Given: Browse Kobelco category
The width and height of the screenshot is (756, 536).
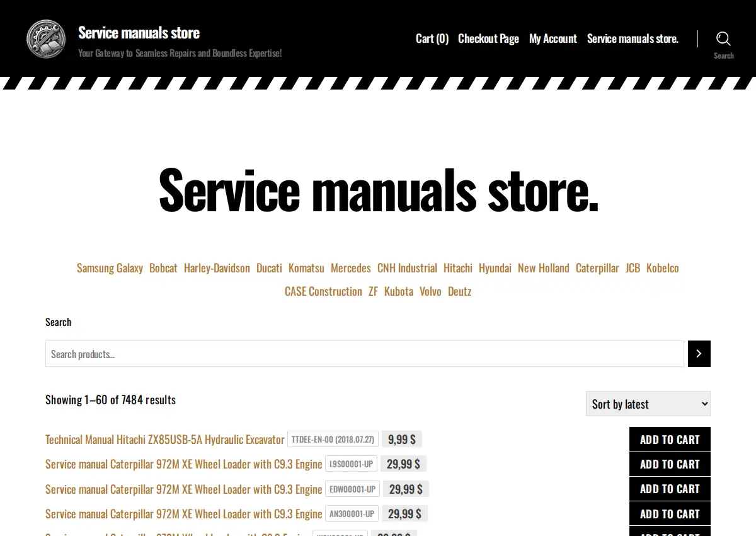Looking at the screenshot, I should [x=663, y=268].
